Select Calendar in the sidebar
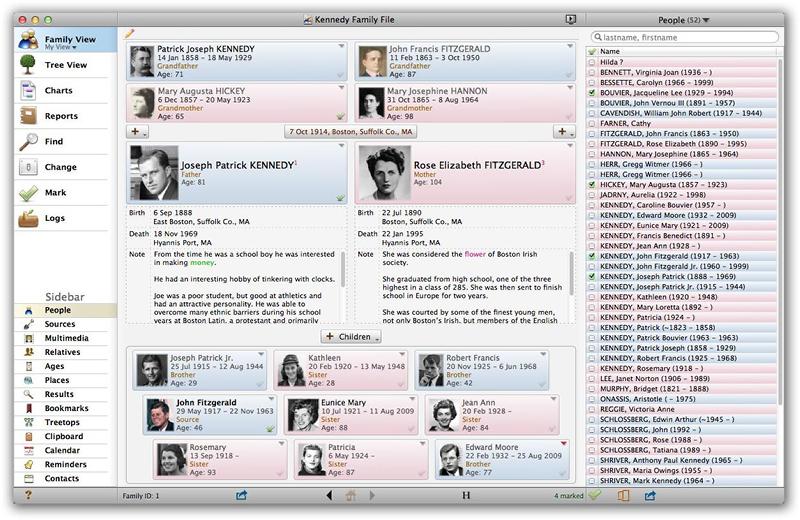Screen dimensions: 800x520 tap(62, 450)
